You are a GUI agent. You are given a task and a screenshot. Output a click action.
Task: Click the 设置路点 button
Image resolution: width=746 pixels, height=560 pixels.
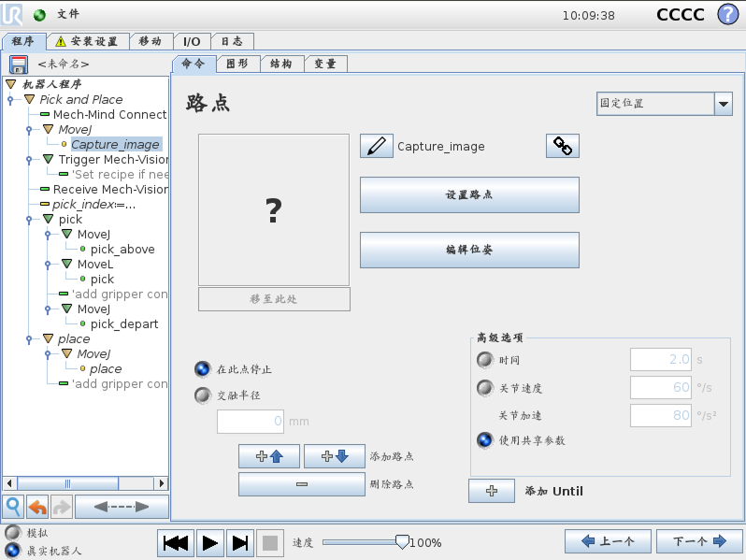pos(469,194)
